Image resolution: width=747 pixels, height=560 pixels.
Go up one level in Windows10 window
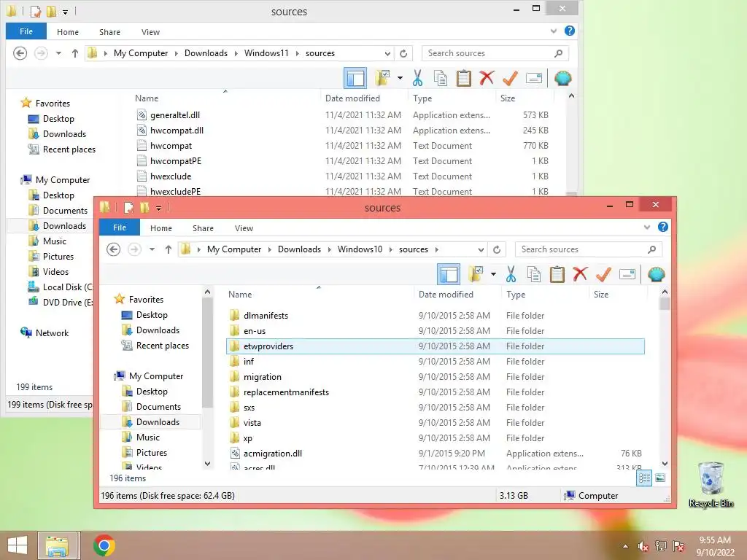click(169, 249)
